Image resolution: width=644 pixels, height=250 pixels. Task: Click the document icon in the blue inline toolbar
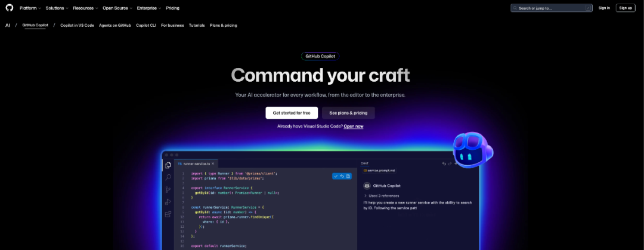[x=348, y=176]
